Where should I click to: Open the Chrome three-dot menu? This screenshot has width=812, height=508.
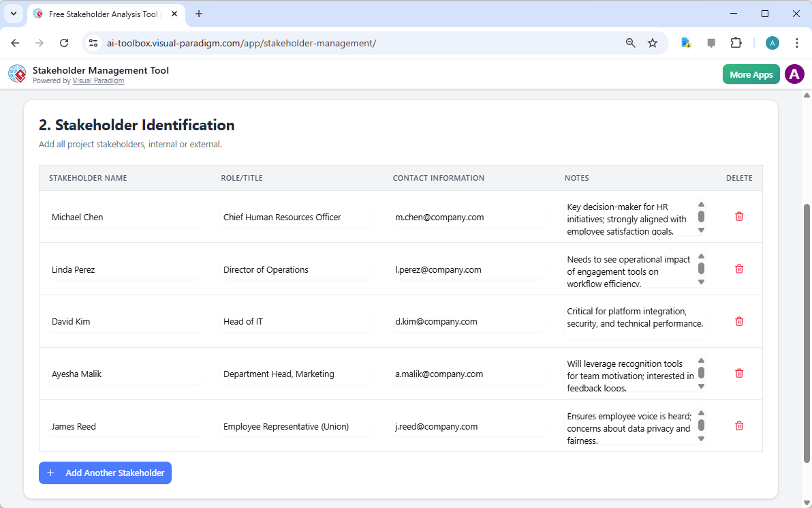coord(797,42)
